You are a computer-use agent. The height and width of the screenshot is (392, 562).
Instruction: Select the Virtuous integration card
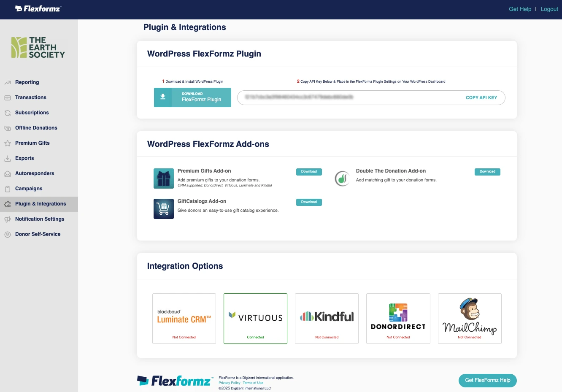coord(255,319)
